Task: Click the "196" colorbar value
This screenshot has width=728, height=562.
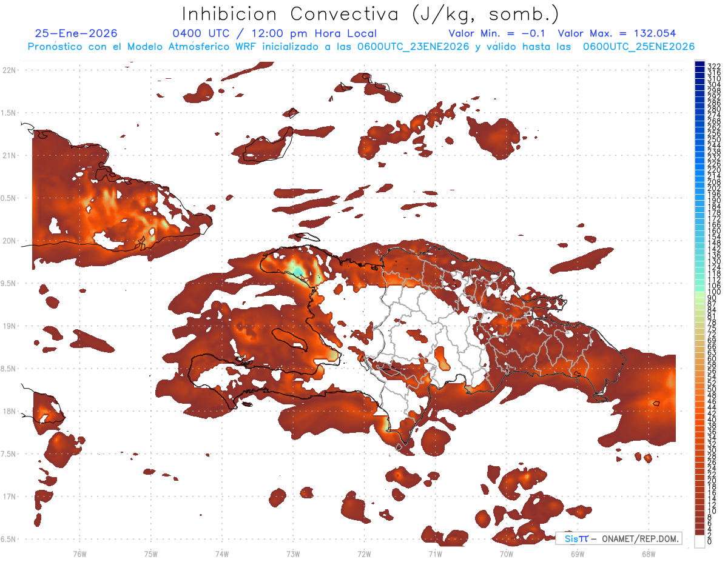Action: [714, 194]
